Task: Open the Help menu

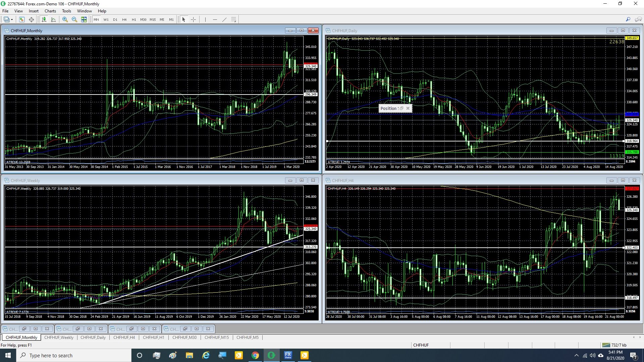Action: click(x=102, y=11)
